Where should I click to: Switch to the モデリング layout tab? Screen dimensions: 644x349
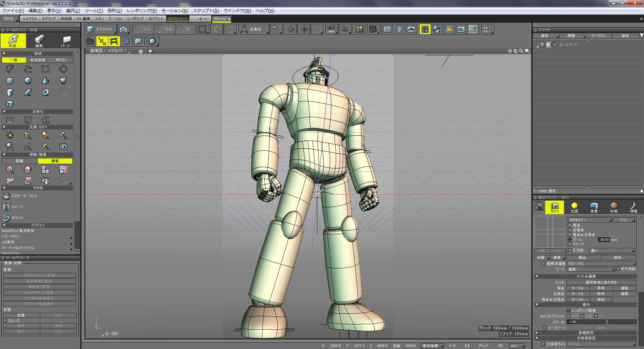tap(49, 18)
